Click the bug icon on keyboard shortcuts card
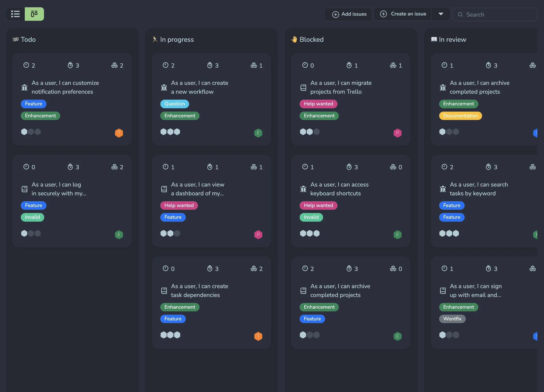 click(x=303, y=189)
